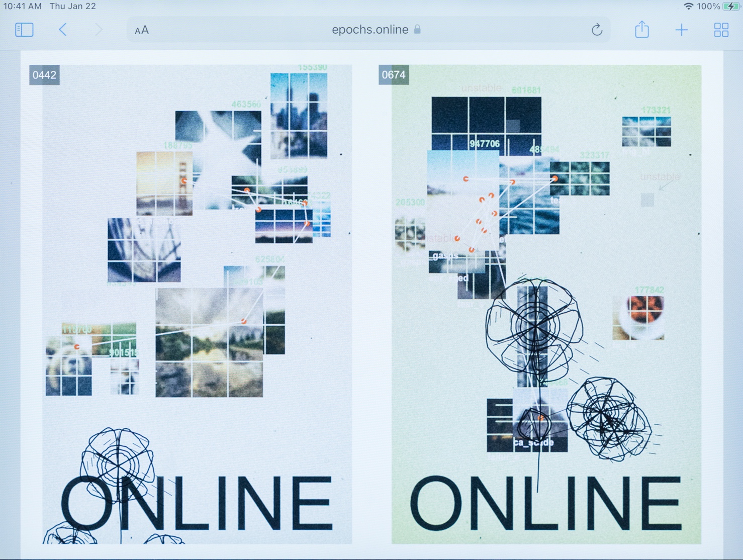Tap the Wi-Fi status icon
The height and width of the screenshot is (560, 743).
(x=688, y=7)
